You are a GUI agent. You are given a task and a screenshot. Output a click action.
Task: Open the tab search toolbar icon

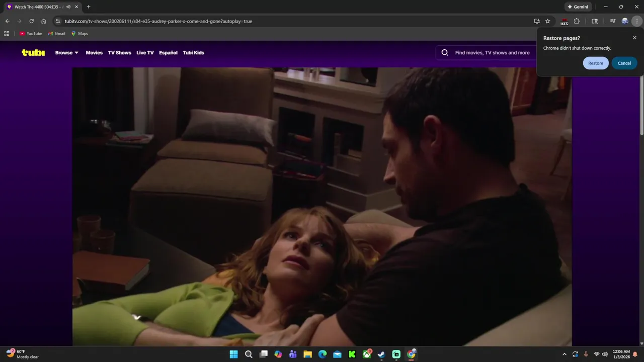[x=595, y=21]
